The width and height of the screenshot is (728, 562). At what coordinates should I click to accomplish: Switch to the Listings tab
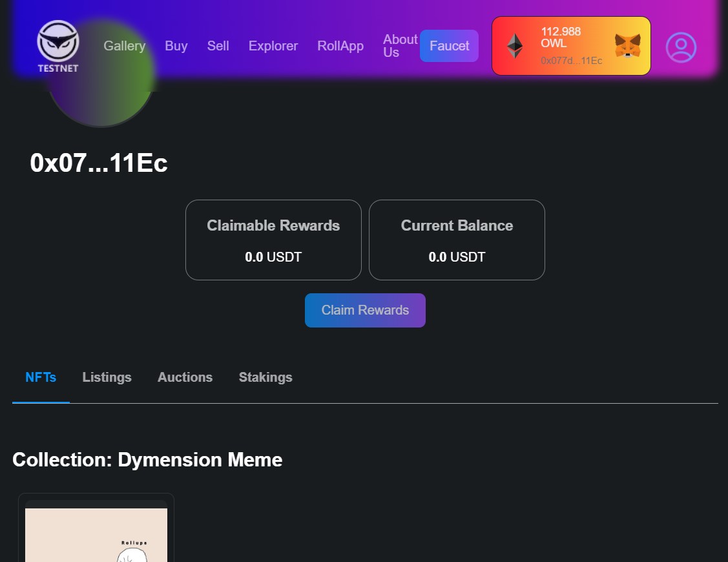pyautogui.click(x=107, y=377)
